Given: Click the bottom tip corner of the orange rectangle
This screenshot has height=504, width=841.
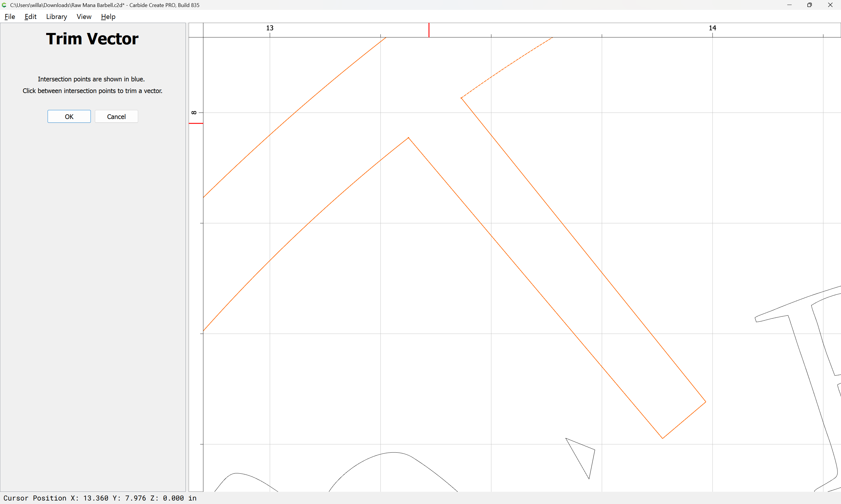Looking at the screenshot, I should click(x=663, y=438).
